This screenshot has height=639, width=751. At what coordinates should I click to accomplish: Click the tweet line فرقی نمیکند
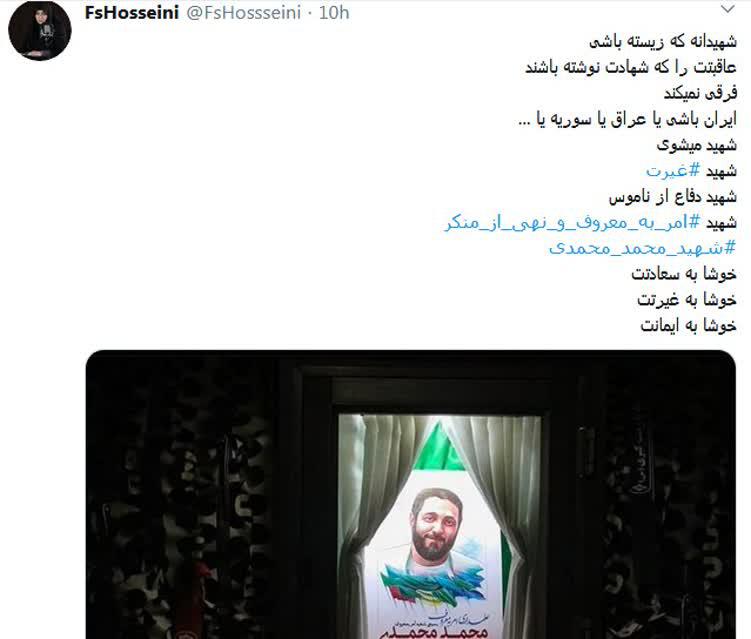700,93
